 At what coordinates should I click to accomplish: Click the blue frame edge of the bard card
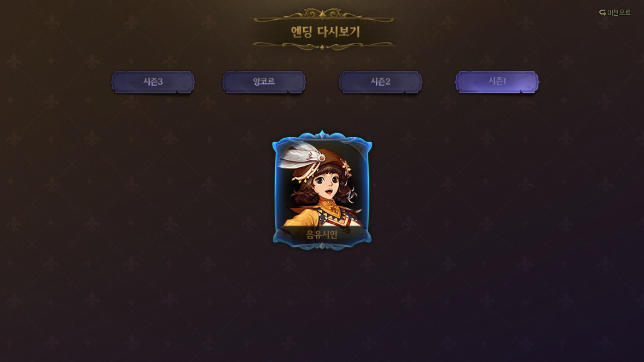coord(276,189)
